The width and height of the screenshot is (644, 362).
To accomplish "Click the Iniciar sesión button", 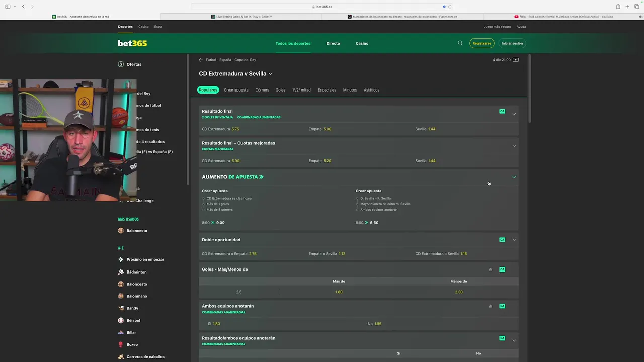I will pyautogui.click(x=512, y=43).
